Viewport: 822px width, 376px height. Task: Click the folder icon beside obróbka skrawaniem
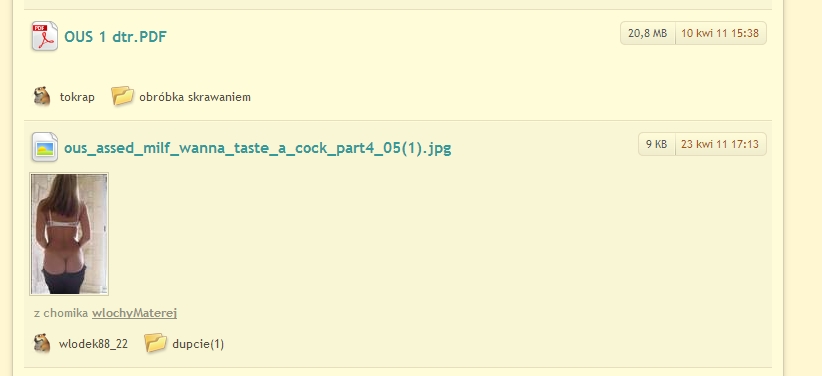122,96
